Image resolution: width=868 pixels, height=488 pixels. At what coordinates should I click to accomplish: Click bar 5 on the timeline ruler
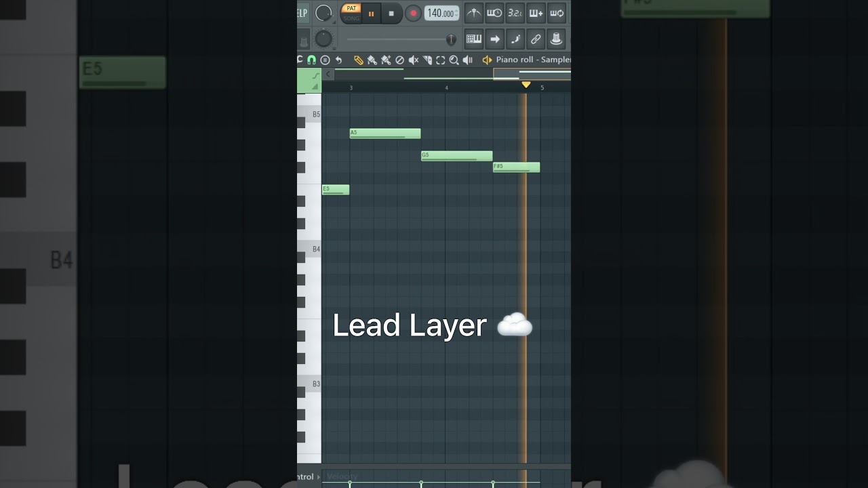542,88
